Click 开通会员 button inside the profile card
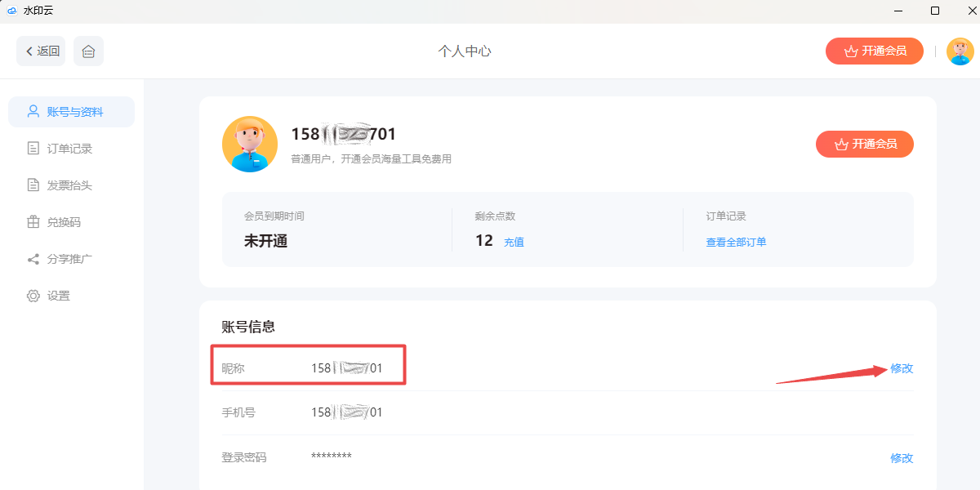Screen dimensions: 980x490 coord(865,144)
